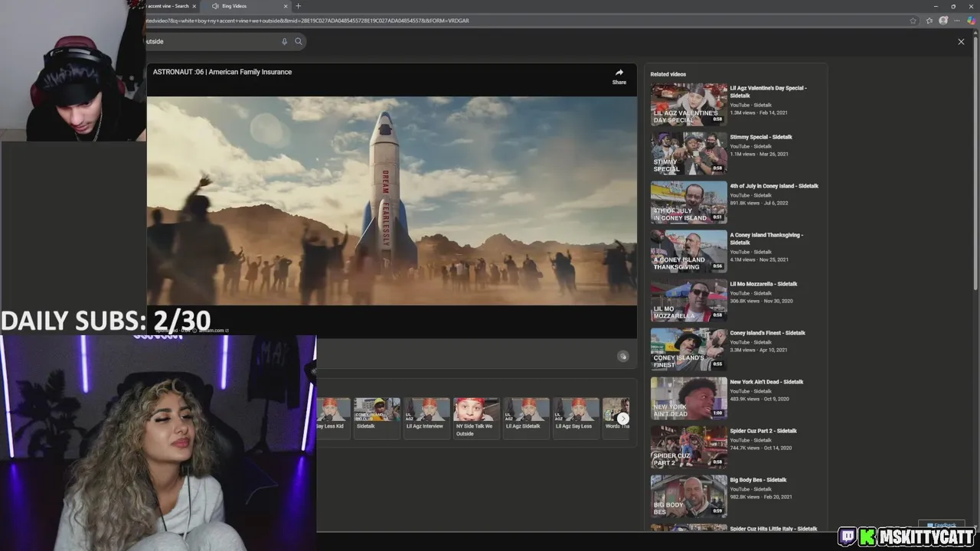Click the bookmark star icon in address bar
Viewport: 980px width, 551px height.
pyautogui.click(x=913, y=21)
